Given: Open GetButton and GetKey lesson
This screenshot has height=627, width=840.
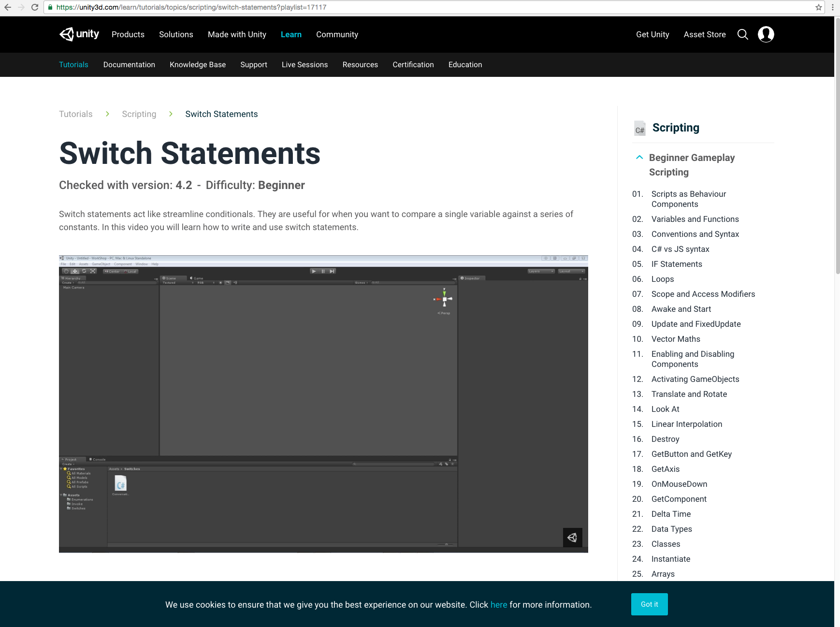Looking at the screenshot, I should point(692,454).
